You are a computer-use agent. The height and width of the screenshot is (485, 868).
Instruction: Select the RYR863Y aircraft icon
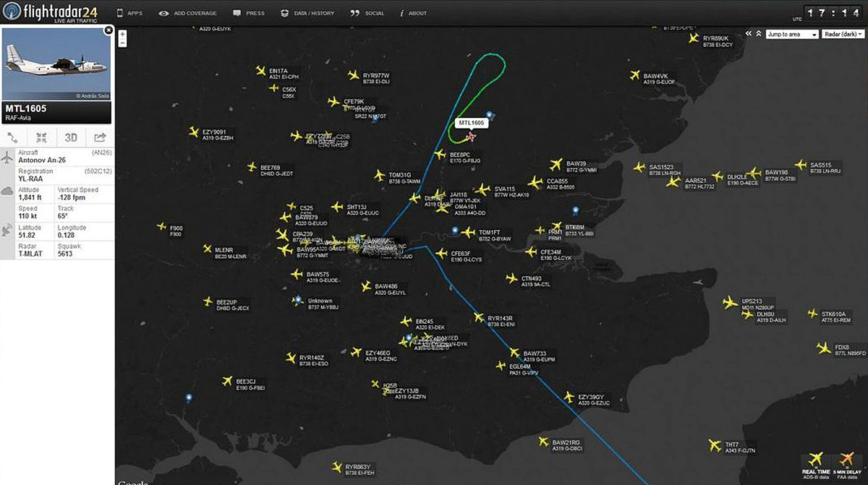tap(336, 466)
